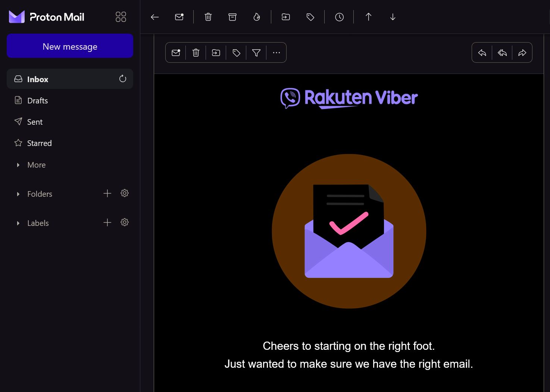Screen dimensions: 550x392
Task: Snooze the message with clock icon
Action: click(339, 17)
